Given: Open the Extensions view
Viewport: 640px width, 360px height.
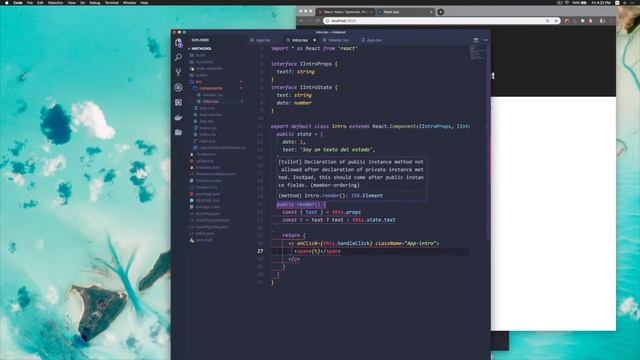Looking at the screenshot, I should click(178, 102).
